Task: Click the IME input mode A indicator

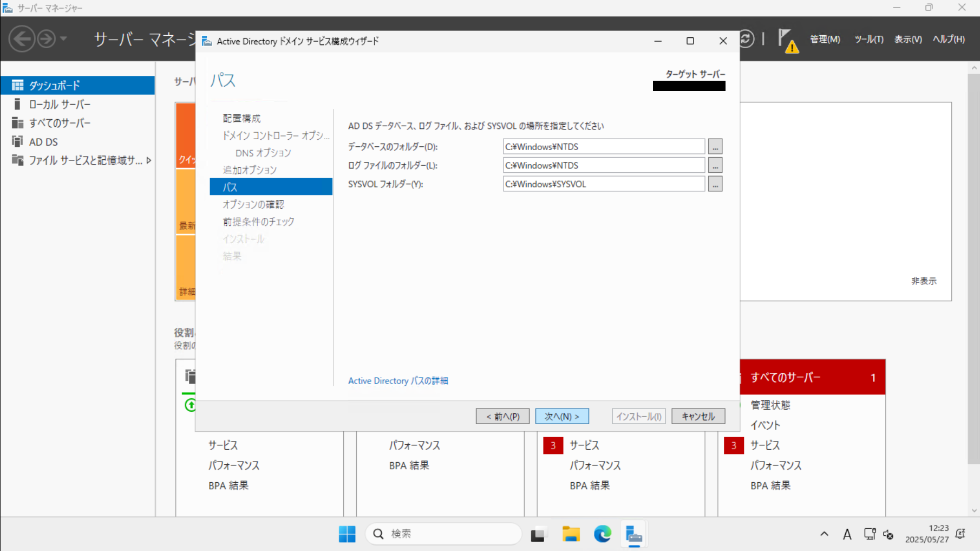Action: click(847, 535)
